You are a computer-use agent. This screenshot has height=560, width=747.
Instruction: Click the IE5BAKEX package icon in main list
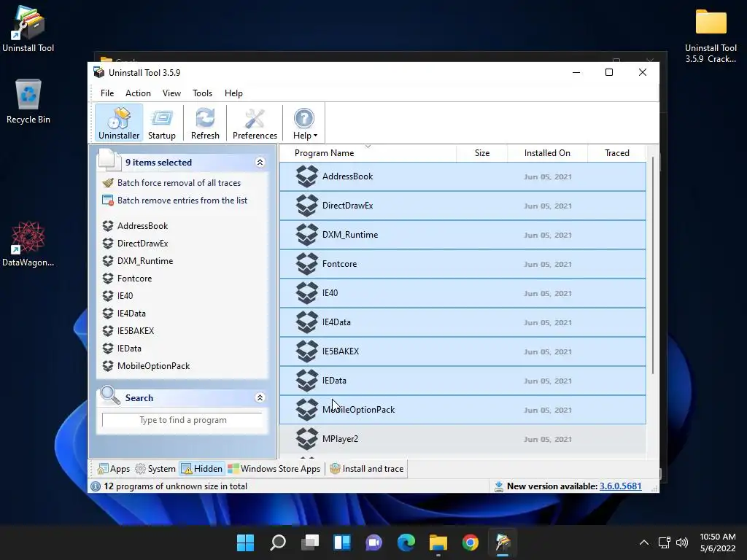(x=307, y=351)
